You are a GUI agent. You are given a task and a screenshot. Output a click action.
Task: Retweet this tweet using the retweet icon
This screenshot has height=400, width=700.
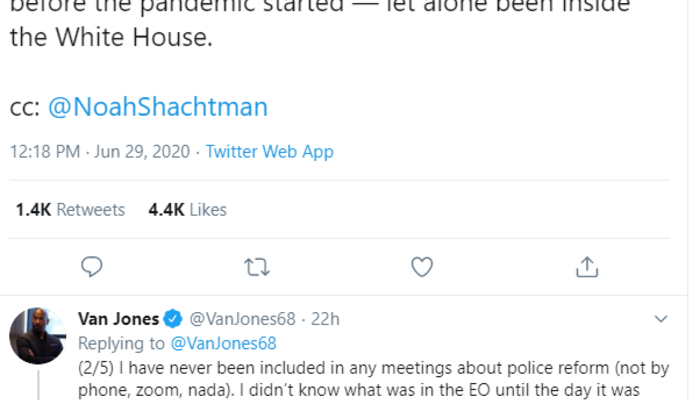[257, 265]
